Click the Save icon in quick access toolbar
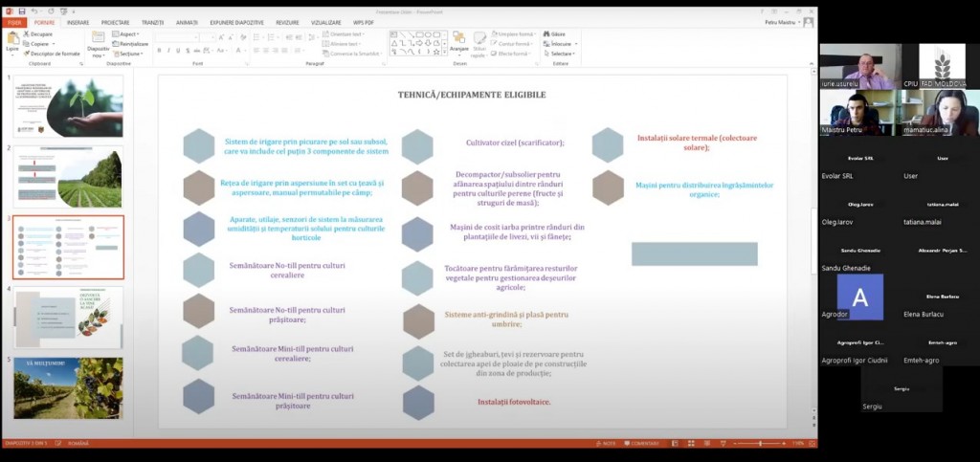The image size is (980, 462). pyautogui.click(x=21, y=11)
